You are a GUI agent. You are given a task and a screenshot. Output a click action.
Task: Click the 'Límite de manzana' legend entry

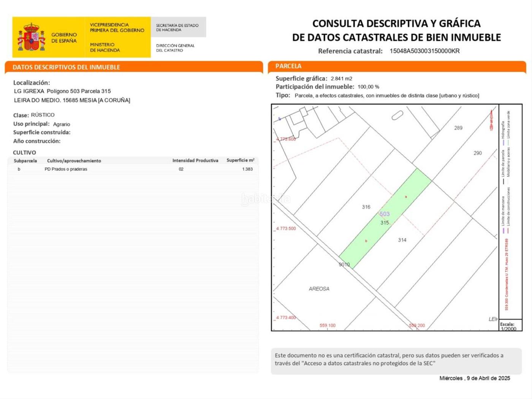[503, 214]
